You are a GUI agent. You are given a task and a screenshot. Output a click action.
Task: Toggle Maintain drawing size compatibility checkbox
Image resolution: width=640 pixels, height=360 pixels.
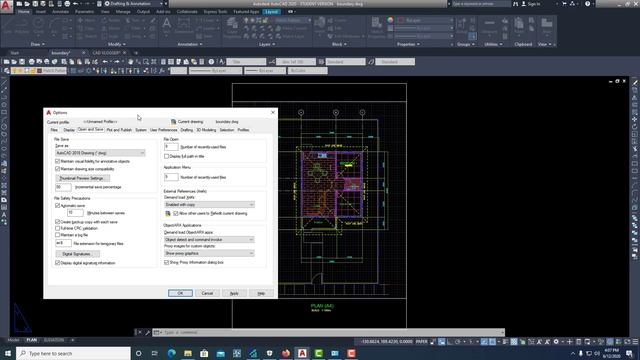[x=58, y=169]
